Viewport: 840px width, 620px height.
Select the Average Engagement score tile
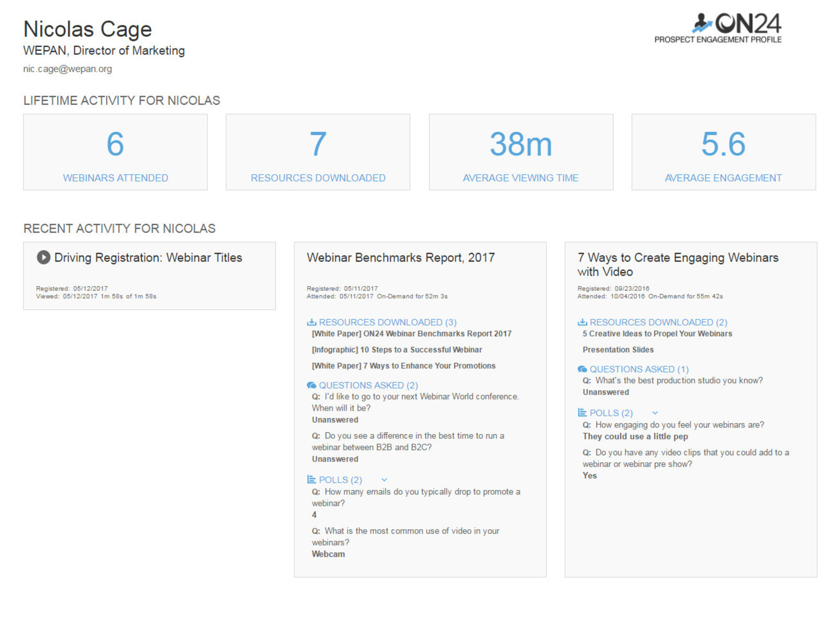pyautogui.click(x=723, y=152)
